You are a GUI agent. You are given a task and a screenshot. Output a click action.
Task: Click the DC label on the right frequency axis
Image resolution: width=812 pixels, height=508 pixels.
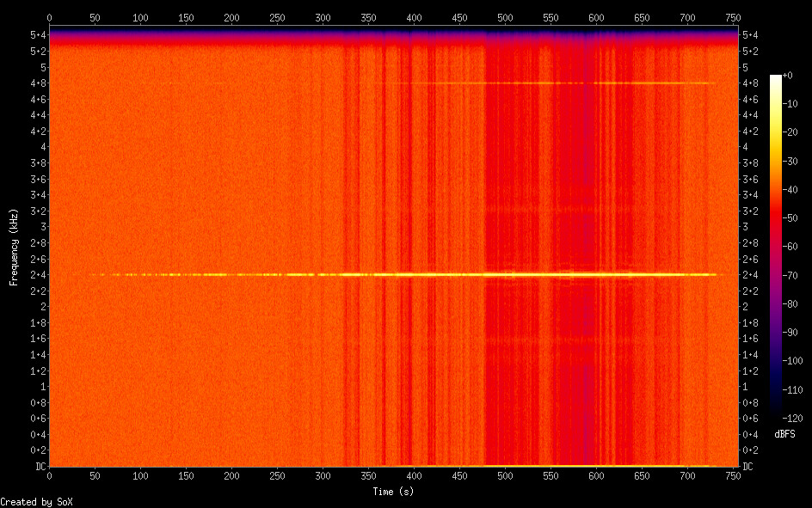747,467
